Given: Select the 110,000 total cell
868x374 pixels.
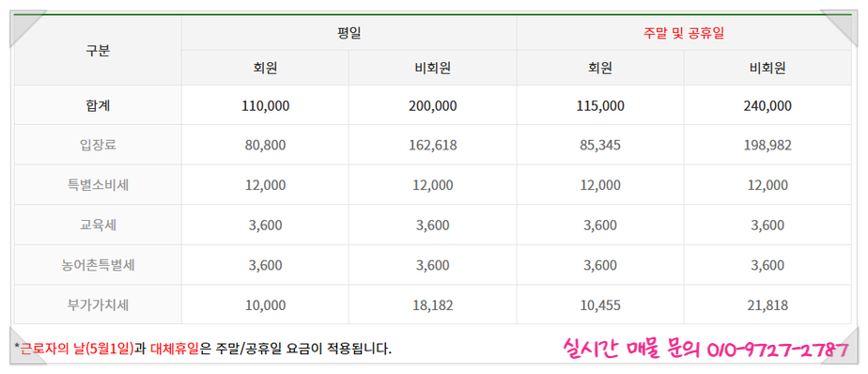Looking at the screenshot, I should 265,105.
